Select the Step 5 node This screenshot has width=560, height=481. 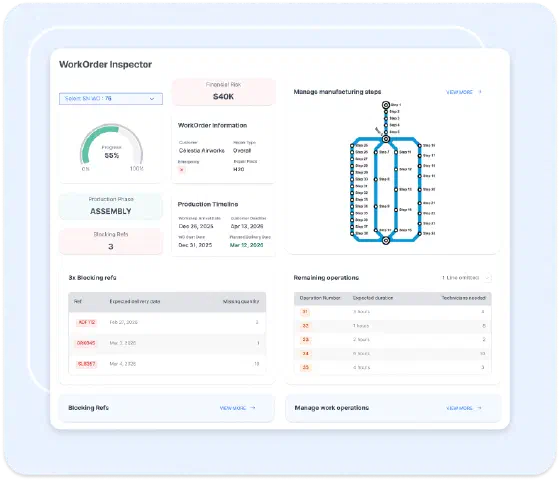pos(386,132)
